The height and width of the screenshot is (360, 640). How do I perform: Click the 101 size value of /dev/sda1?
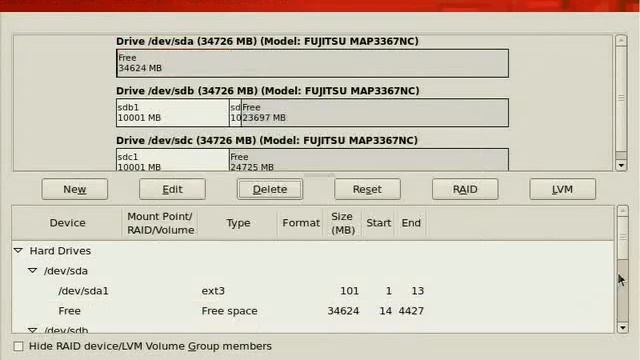pos(349,291)
